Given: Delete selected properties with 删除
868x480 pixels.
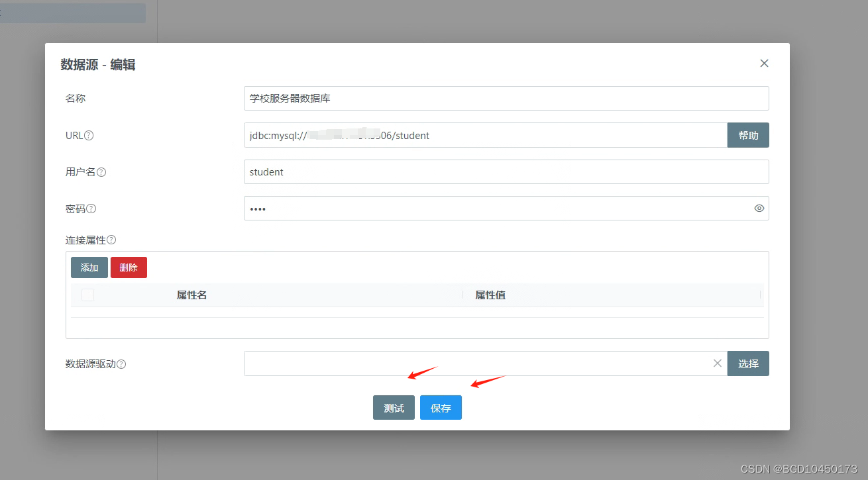Looking at the screenshot, I should tap(129, 267).
